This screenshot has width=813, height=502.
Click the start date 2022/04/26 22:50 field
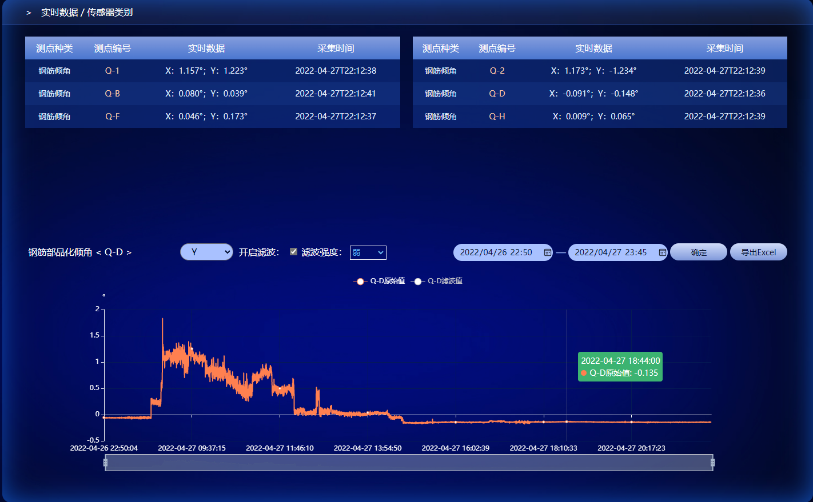(496, 253)
